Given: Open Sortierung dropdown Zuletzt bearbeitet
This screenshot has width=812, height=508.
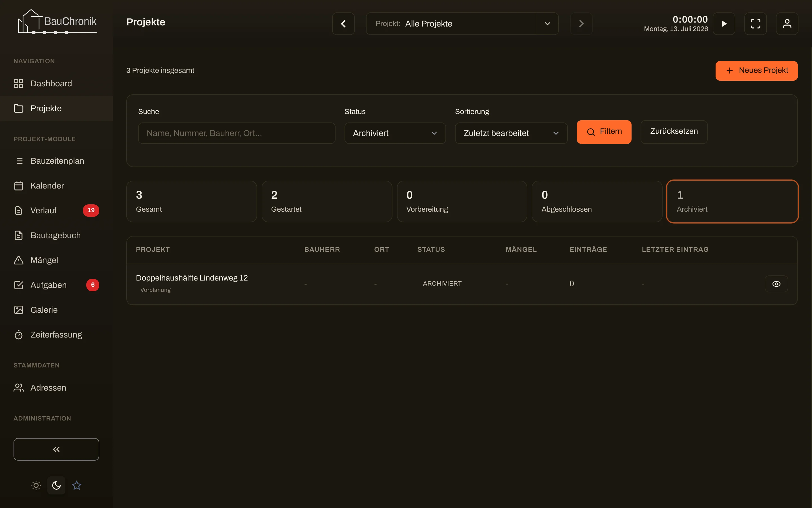Looking at the screenshot, I should click(511, 133).
